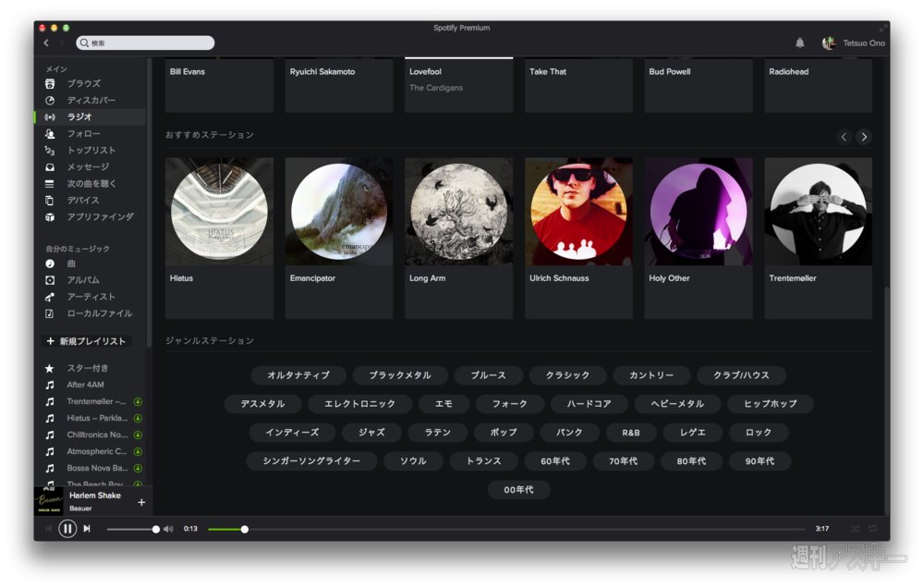The width and height of the screenshot is (924, 588).
Task: Click download icon next to Trentemøller playlist
Action: click(x=138, y=401)
